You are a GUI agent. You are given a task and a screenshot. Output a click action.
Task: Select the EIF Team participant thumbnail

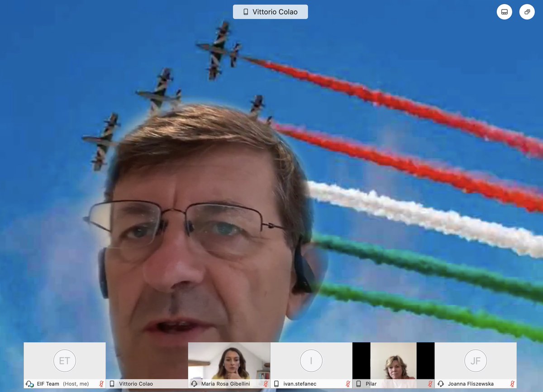click(x=65, y=365)
